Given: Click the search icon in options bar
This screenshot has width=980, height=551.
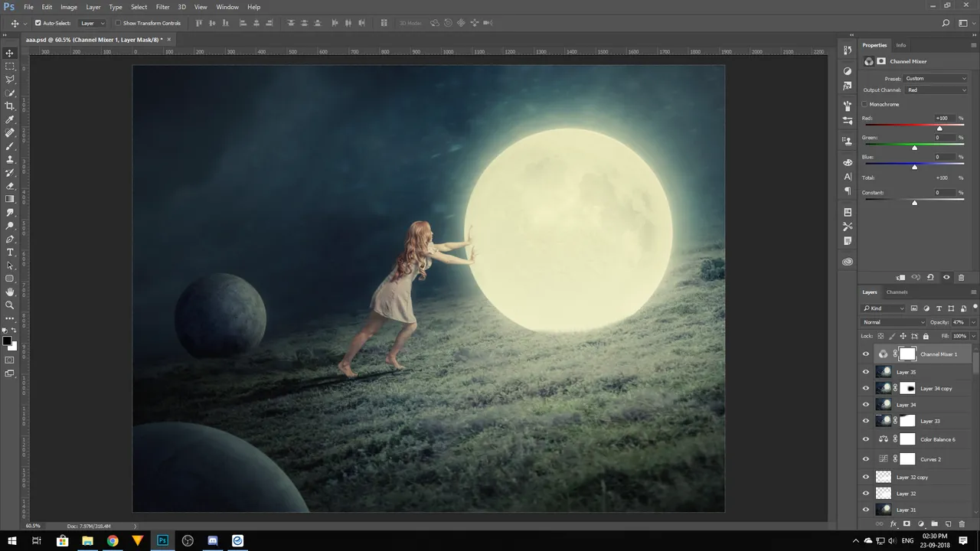Looking at the screenshot, I should tap(946, 23).
